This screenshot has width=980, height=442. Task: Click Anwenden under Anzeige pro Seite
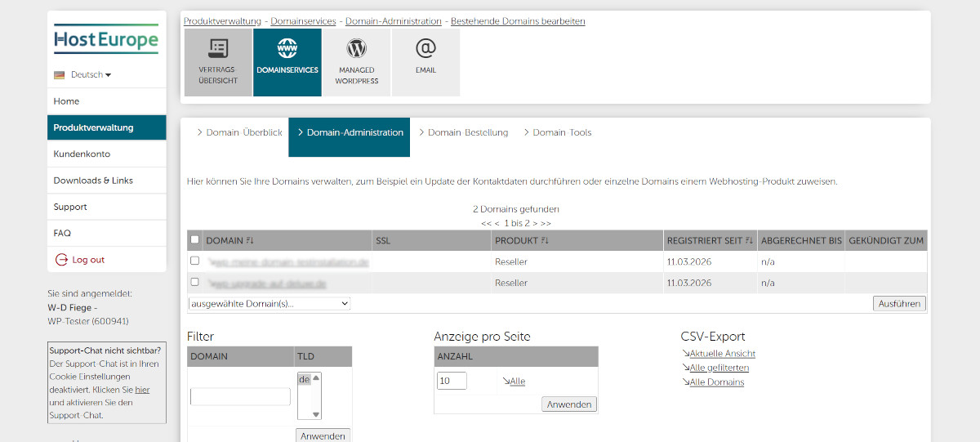569,404
